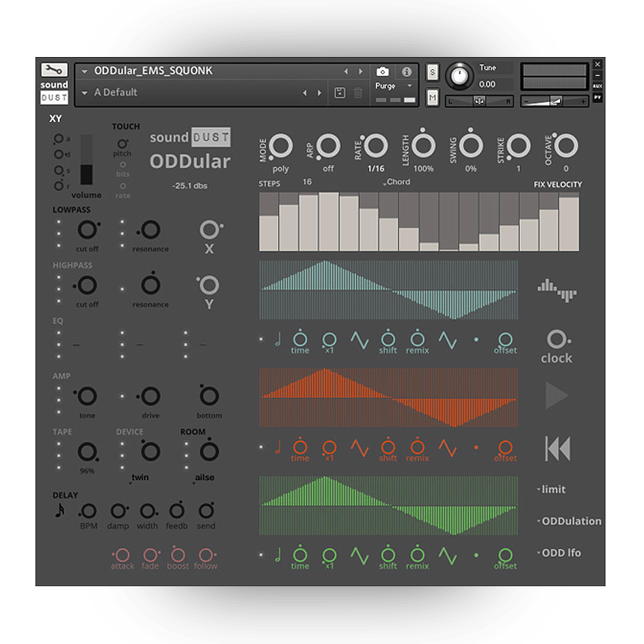Screen dimensions: 644x644
Task: Expand the ODD lfo section
Action: click(x=558, y=553)
